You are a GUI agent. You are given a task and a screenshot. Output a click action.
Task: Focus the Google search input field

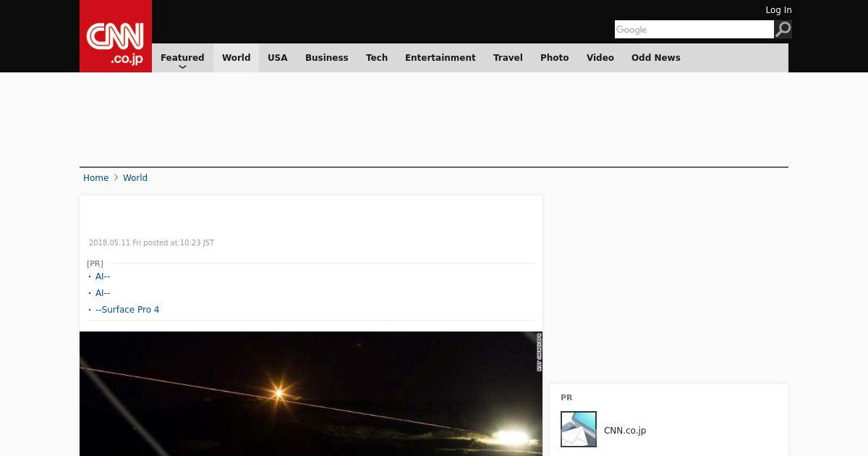point(694,29)
